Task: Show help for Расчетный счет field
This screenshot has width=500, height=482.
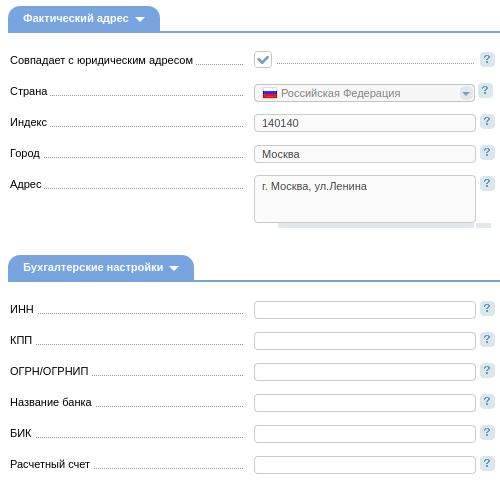Action: pyautogui.click(x=487, y=464)
